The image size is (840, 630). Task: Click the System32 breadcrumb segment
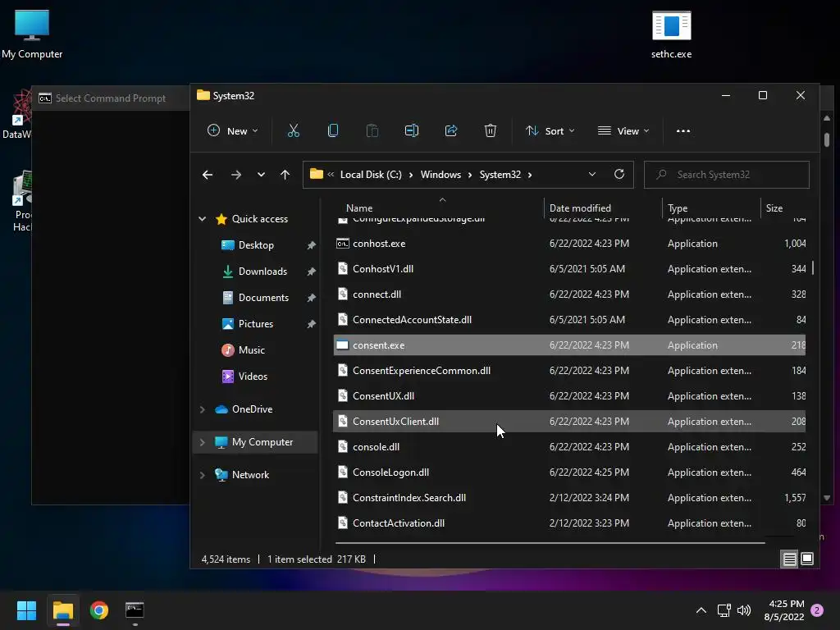point(500,175)
